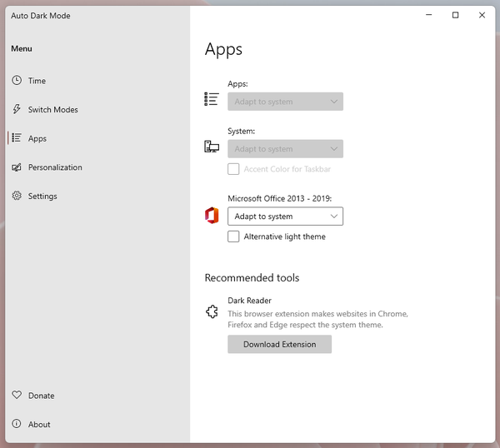This screenshot has width=500, height=448.
Task: Click the Settings gear icon
Action: pos(17,197)
